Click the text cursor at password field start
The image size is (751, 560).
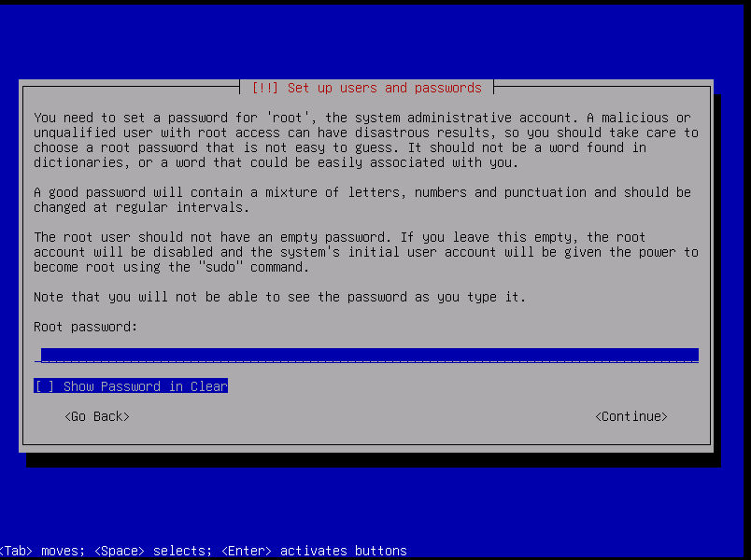[x=37, y=356]
